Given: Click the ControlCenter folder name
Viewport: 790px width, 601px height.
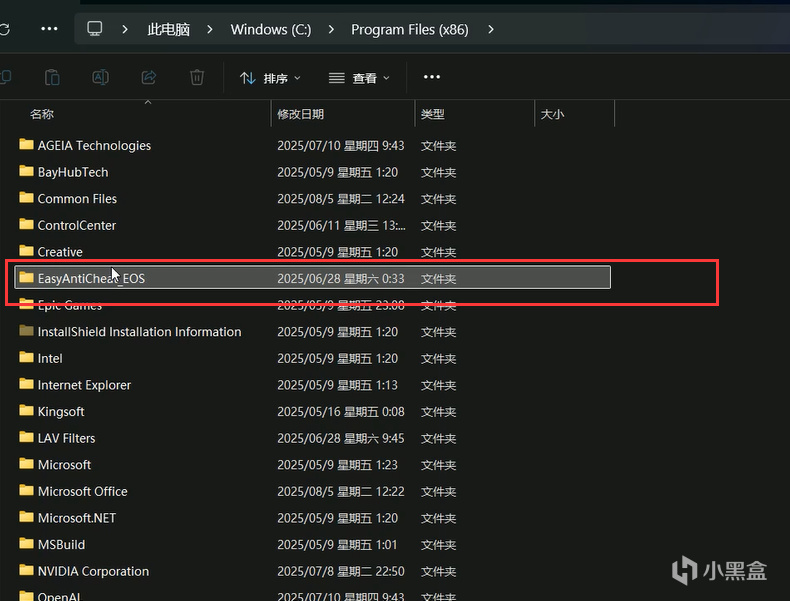Looking at the screenshot, I should (x=77, y=225).
